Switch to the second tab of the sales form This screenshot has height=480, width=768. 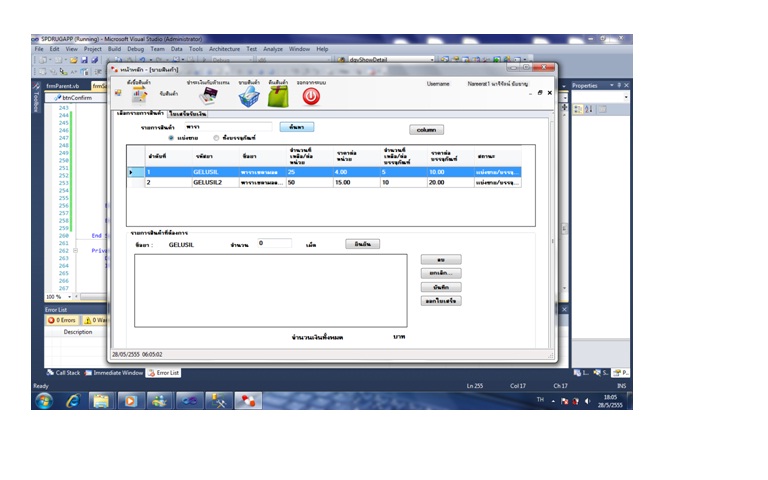pyautogui.click(x=188, y=114)
